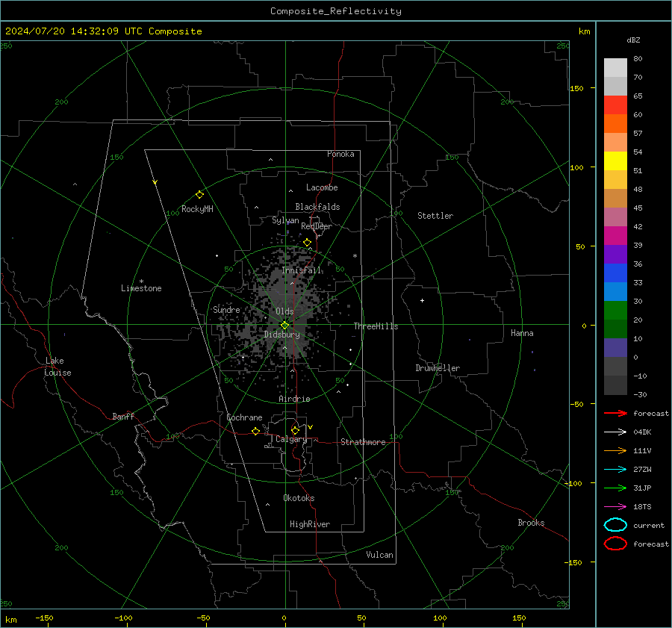Click the Banff label
This screenshot has width=672, height=628.
point(123,417)
